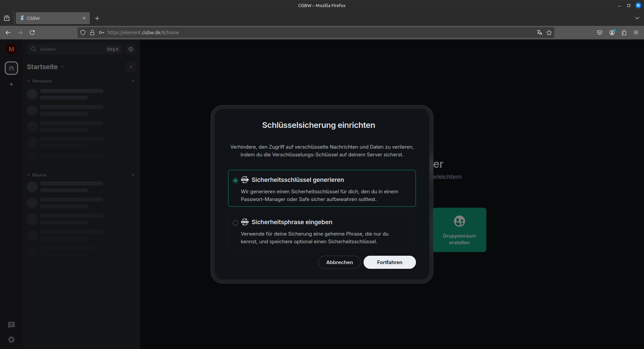Click the Firefox translate page icon

[x=539, y=33]
